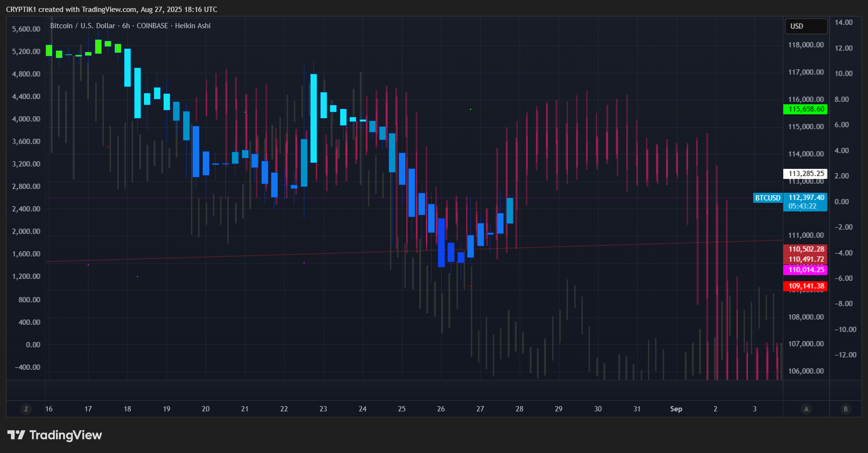Click the magenta 110,014.25 price label
Screen dimensions: 868x453
point(806,270)
